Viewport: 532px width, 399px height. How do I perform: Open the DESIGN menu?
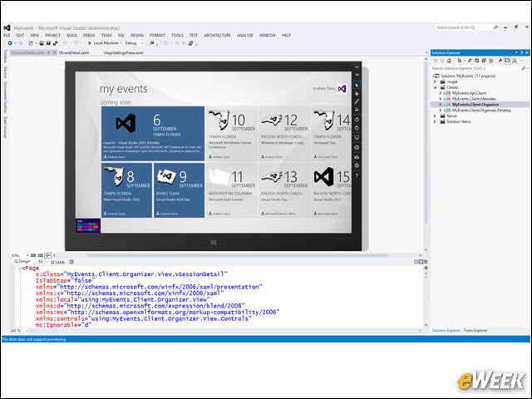pyautogui.click(x=137, y=35)
